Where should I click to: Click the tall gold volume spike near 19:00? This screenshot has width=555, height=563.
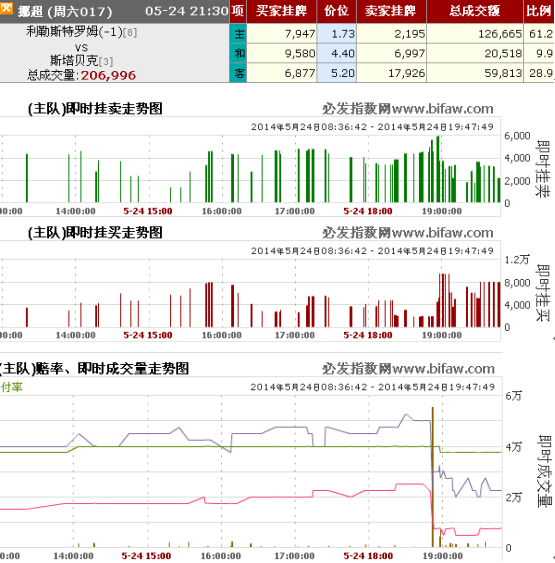click(x=433, y=477)
